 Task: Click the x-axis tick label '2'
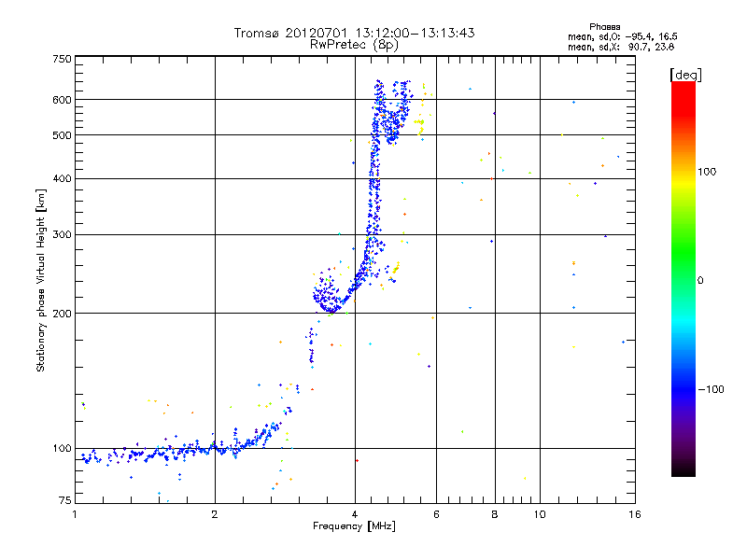tap(215, 514)
